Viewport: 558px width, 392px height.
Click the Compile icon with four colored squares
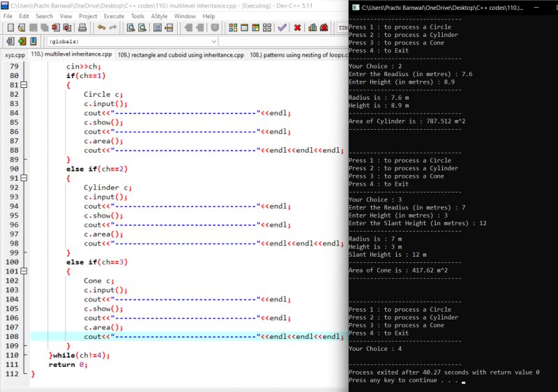pos(233,28)
